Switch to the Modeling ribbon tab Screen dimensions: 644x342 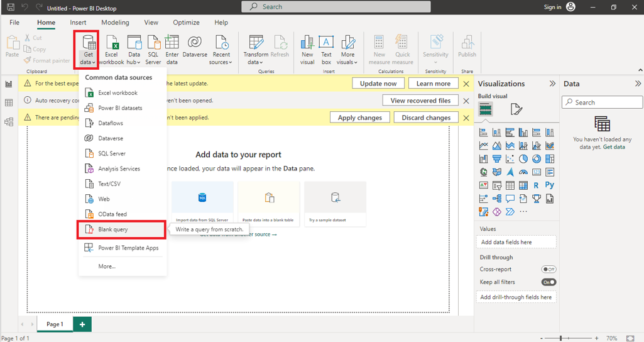[x=115, y=22]
